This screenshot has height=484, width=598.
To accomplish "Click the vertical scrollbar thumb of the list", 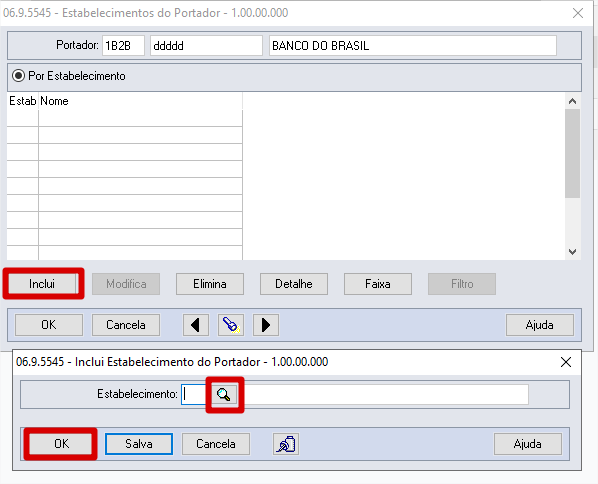I will (572, 153).
